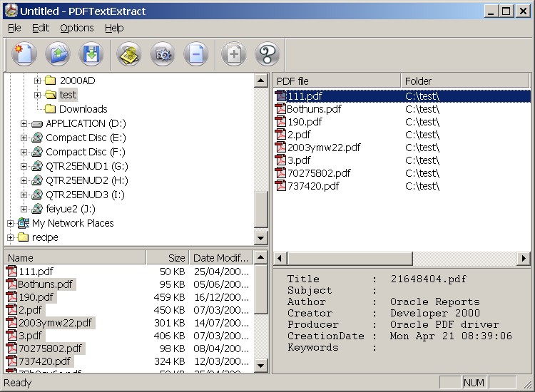Expand the test folder node
Viewport: 535px width, 392px height.
[37, 95]
